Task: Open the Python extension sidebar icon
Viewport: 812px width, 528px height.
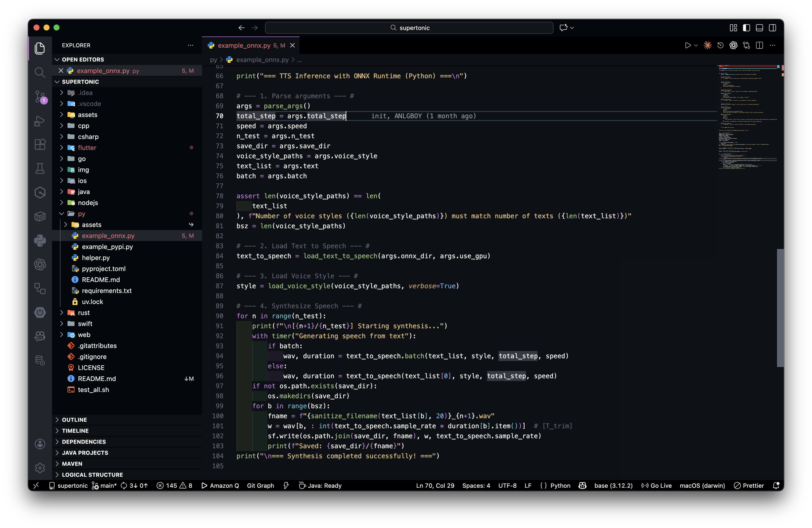Action: click(x=40, y=240)
